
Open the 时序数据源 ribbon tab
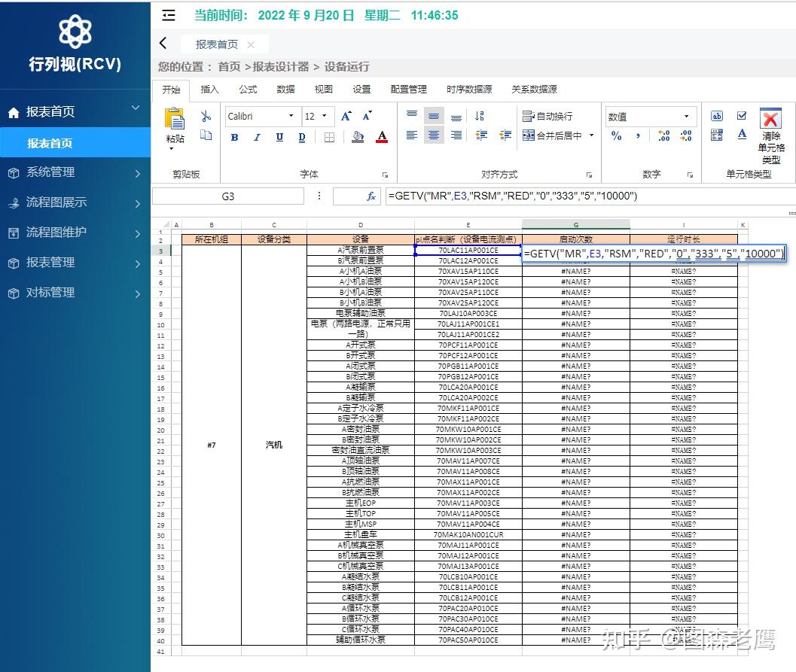469,90
